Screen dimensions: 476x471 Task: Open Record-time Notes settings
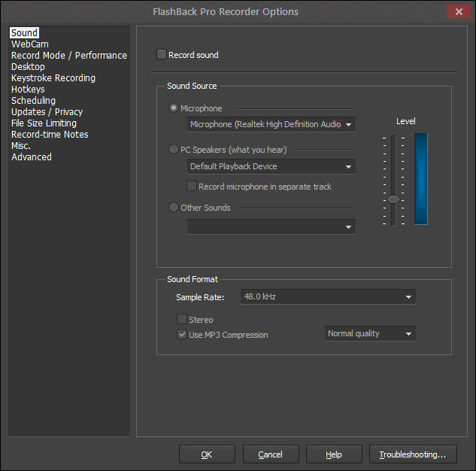click(x=50, y=134)
